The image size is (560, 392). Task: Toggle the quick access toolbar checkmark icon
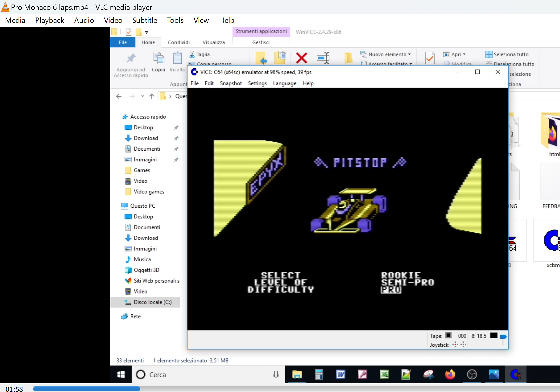(x=128, y=32)
